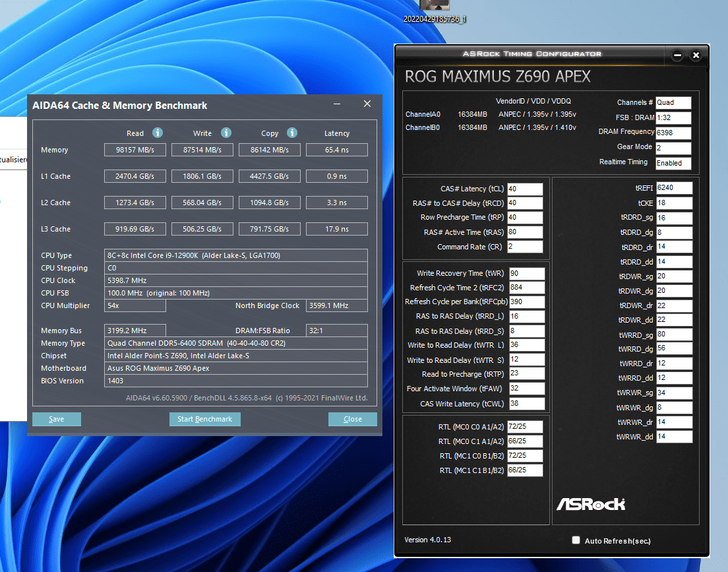Close AIDA64 window with the X icon
This screenshot has height=572, width=728.
[367, 104]
